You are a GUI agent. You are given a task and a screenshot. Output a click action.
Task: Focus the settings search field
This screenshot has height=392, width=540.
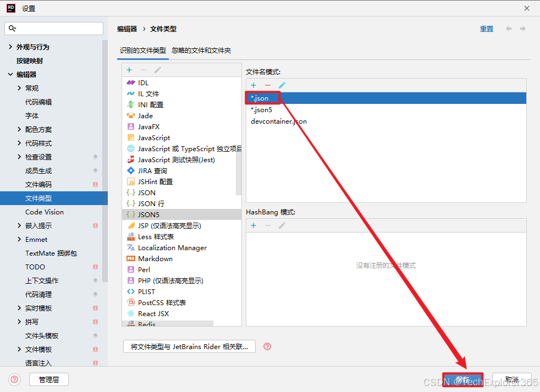pyautogui.click(x=54, y=28)
